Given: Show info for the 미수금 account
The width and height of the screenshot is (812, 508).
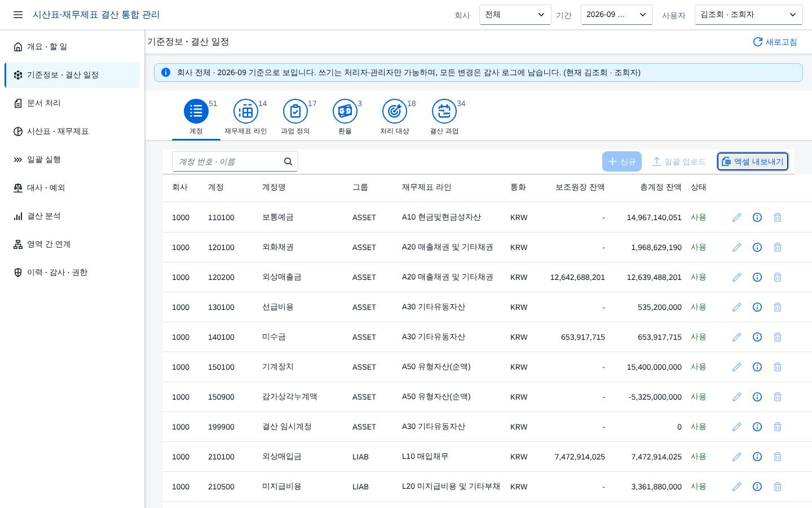Looking at the screenshot, I should pos(757,337).
